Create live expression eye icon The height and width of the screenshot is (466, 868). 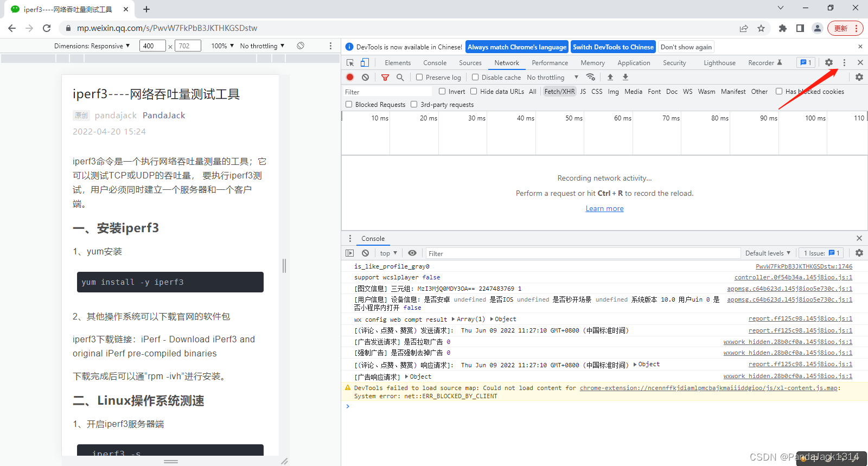412,253
